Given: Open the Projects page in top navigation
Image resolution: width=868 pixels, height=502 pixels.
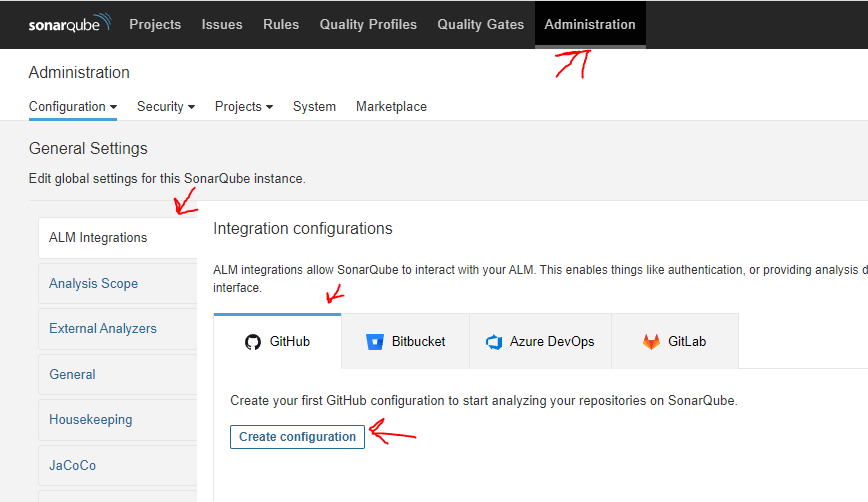Looking at the screenshot, I should (155, 24).
